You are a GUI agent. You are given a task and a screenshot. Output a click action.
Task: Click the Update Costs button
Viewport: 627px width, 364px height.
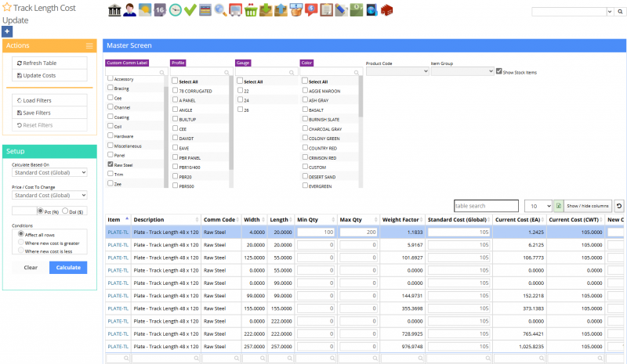pyautogui.click(x=49, y=76)
